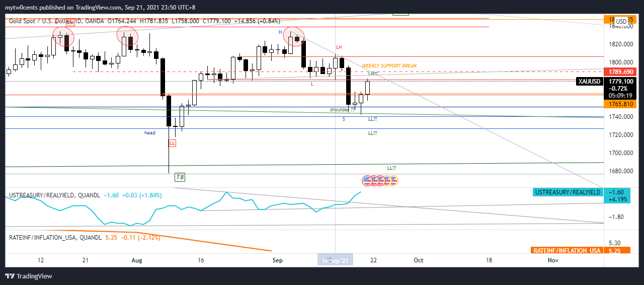
Task: Select the red 'LH' label above the mid-September candles
Action: 339,47
